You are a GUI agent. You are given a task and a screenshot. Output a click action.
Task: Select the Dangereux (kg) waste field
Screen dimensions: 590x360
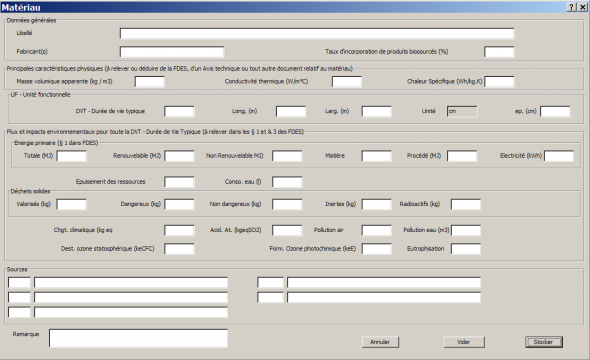(x=179, y=204)
